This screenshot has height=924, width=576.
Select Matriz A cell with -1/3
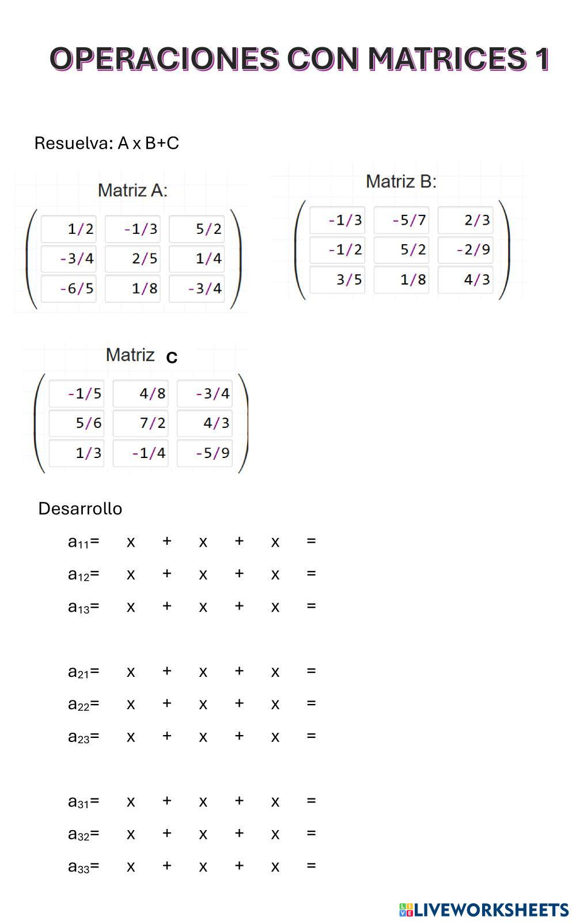click(132, 229)
